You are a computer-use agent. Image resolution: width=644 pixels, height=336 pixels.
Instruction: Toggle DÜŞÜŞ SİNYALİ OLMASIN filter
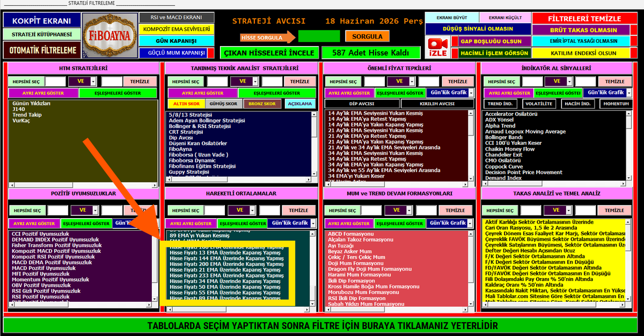(478, 29)
